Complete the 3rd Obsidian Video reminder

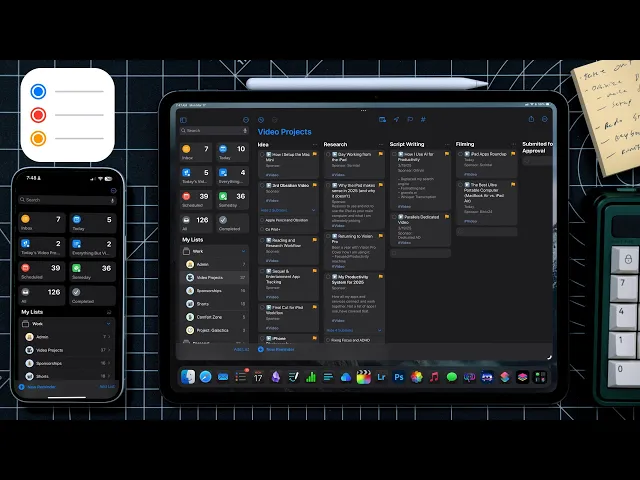tap(262, 185)
